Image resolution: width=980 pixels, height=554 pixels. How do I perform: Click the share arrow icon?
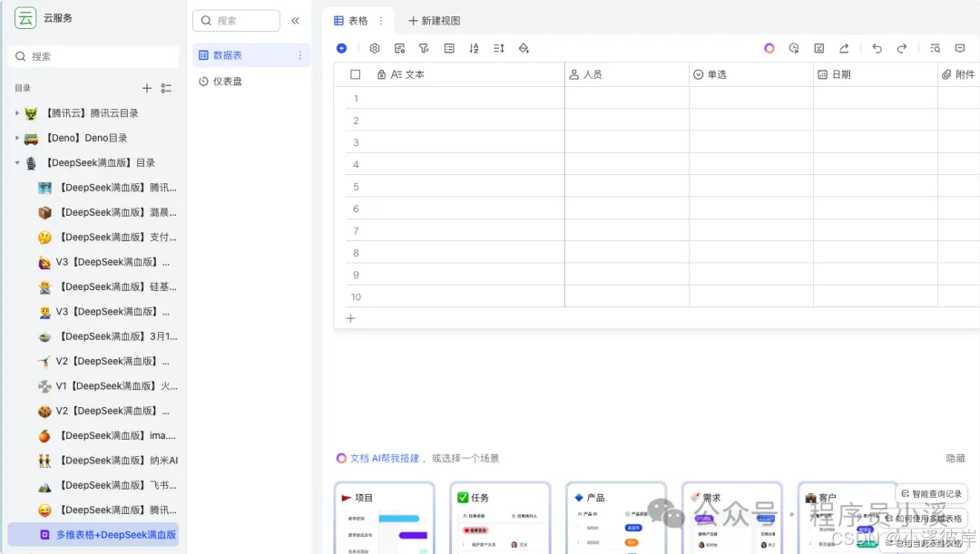pos(844,48)
